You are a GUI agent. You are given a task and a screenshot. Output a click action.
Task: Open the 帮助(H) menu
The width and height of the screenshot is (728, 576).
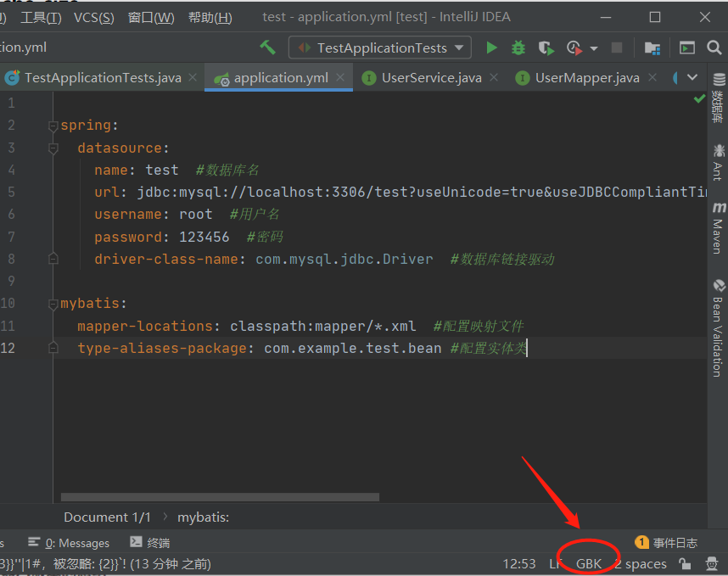pyautogui.click(x=209, y=16)
